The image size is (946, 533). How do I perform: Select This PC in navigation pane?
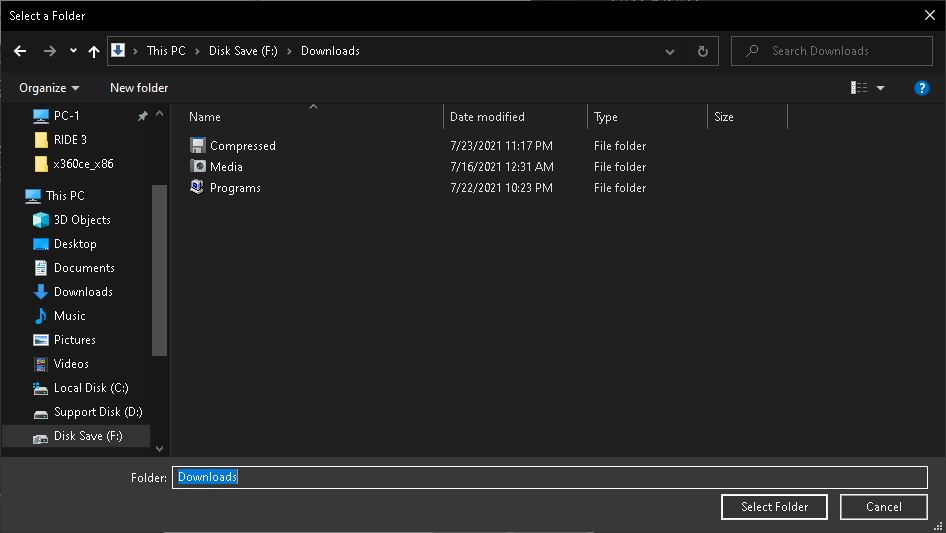coord(65,196)
